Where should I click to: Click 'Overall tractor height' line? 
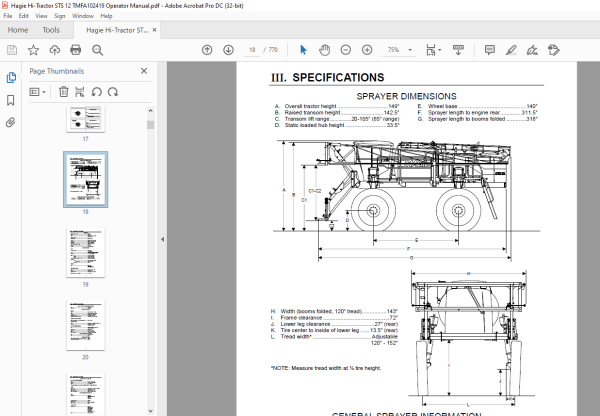click(337, 106)
